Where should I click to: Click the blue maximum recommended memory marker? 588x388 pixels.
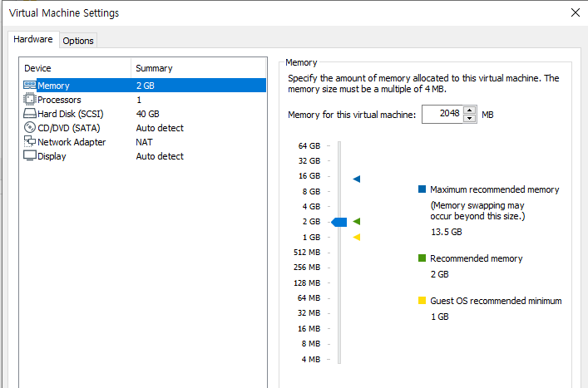pyautogui.click(x=357, y=179)
